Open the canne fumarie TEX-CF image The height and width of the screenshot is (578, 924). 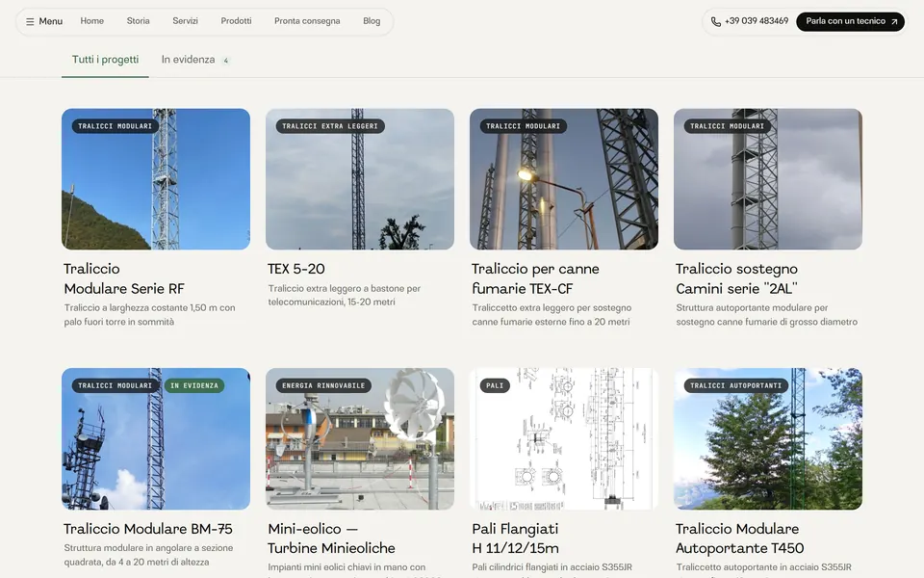pyautogui.click(x=563, y=179)
